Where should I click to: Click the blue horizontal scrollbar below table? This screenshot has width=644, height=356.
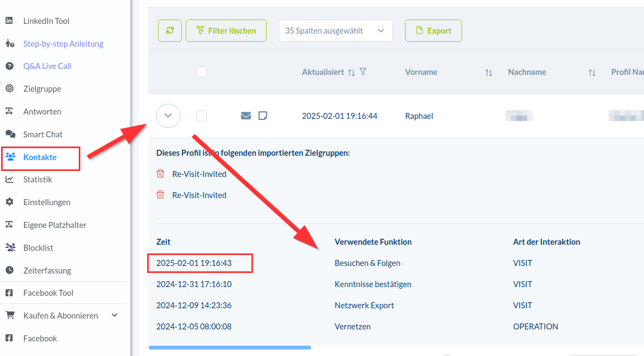click(230, 347)
